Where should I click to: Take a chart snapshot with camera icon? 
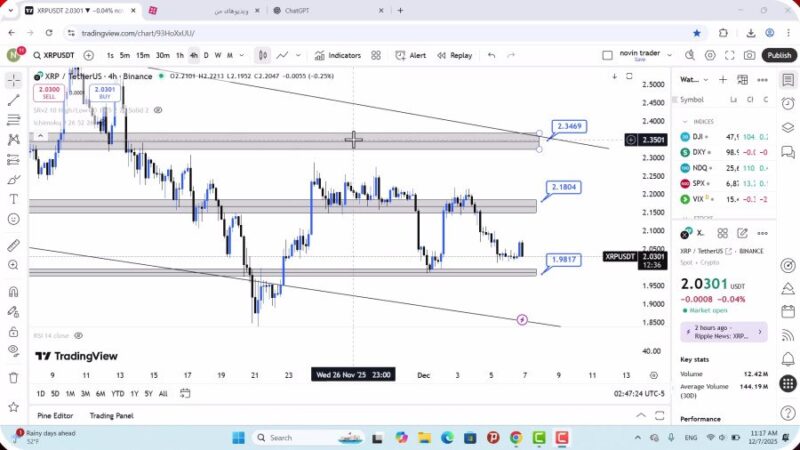[749, 56]
